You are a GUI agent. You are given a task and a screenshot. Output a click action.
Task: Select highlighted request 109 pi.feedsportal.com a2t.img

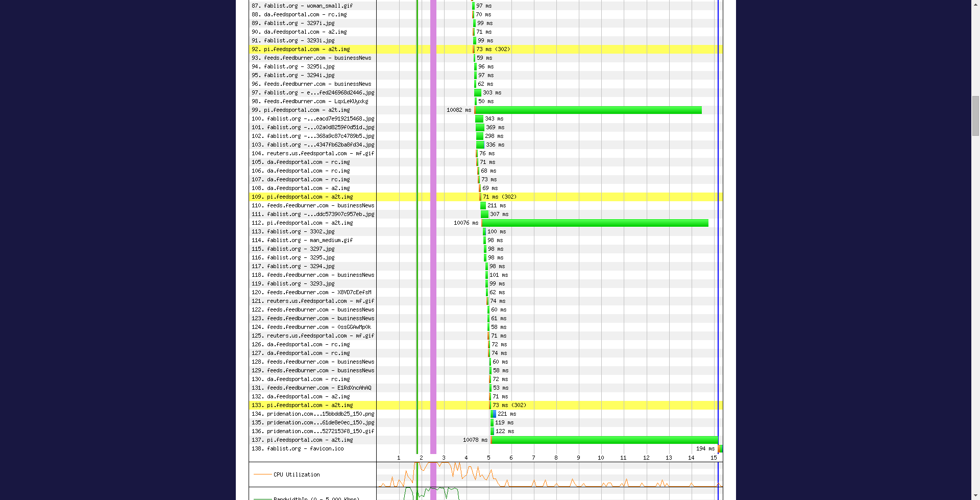309,197
